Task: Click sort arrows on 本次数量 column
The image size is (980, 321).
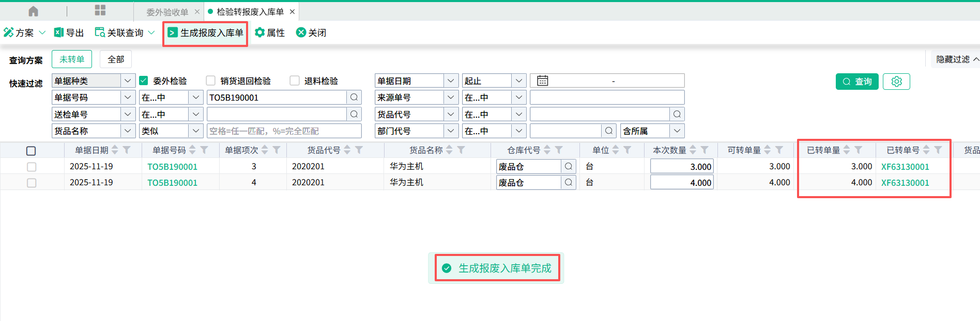Action: (693, 150)
